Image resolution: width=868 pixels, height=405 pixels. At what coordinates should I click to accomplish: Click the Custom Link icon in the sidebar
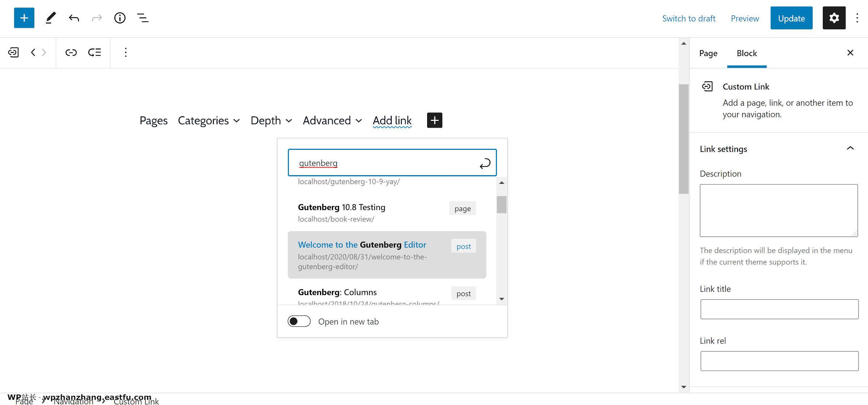pos(707,87)
